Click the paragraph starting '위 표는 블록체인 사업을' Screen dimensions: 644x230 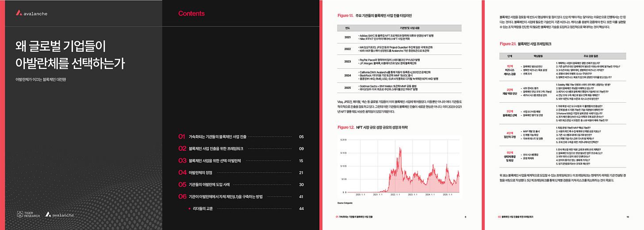coord(563,178)
